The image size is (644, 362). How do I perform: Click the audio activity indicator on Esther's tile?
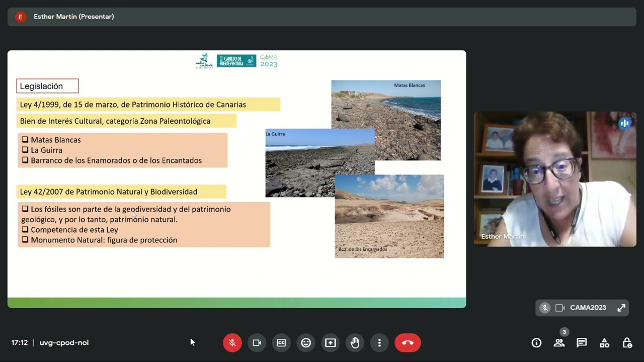[624, 123]
